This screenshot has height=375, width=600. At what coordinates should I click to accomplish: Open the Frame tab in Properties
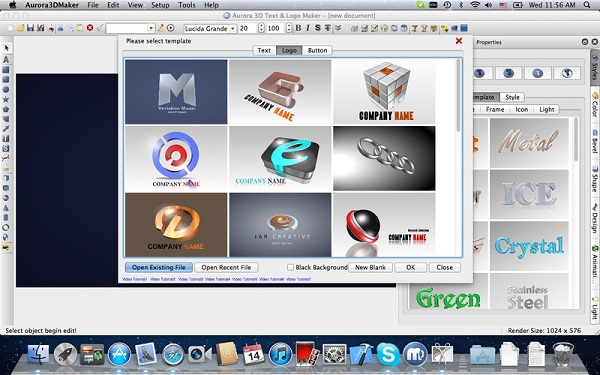pyautogui.click(x=495, y=109)
